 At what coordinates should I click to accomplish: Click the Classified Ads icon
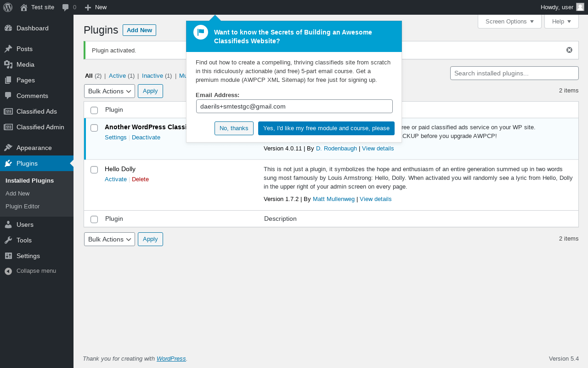[8, 111]
